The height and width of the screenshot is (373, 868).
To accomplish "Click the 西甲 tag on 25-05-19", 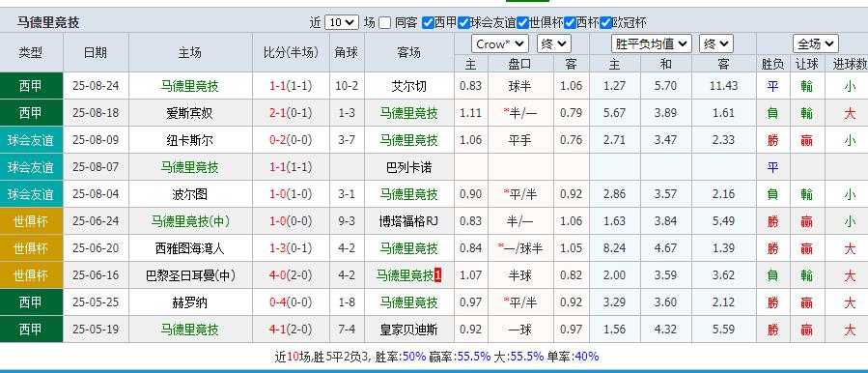I will [31, 330].
